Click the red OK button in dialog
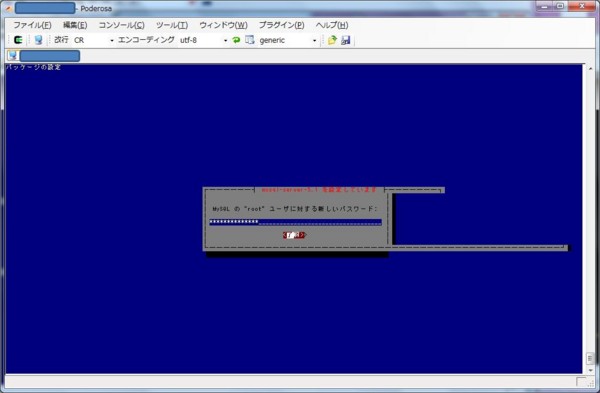This screenshot has width=600, height=393. 294,235
